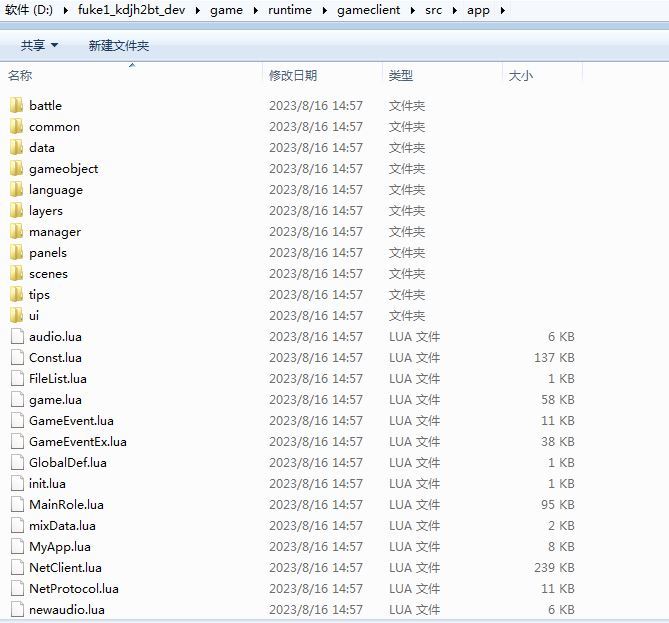The height and width of the screenshot is (623, 669).
Task: Open the 共享 dropdown menu
Action: click(39, 46)
